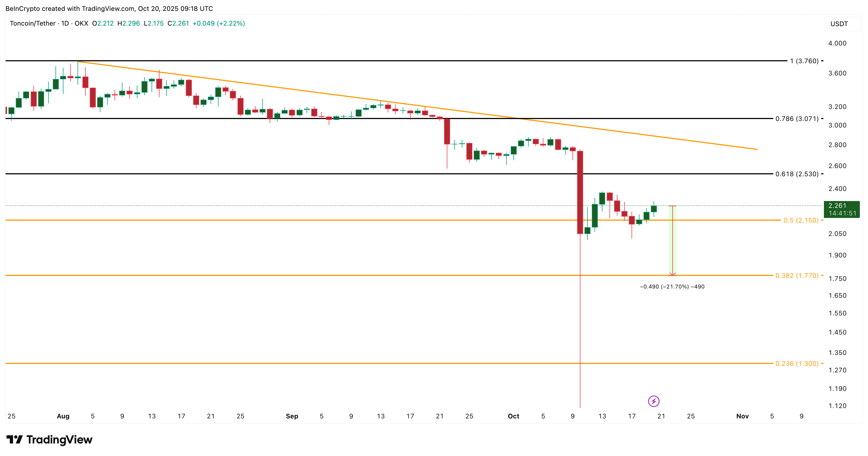The image size is (868, 456).
Task: Click the red arrowhead of the price-range measurement
Action: pos(672,273)
